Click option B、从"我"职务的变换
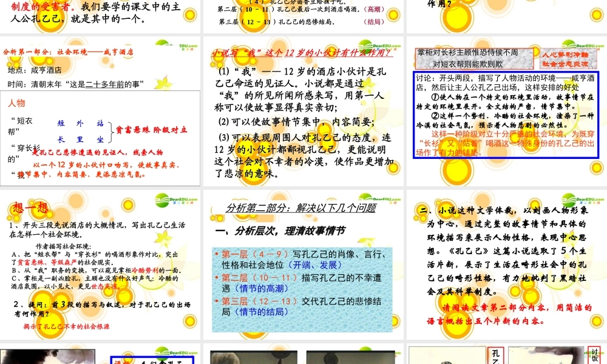607x364 pixels. click(x=97, y=271)
